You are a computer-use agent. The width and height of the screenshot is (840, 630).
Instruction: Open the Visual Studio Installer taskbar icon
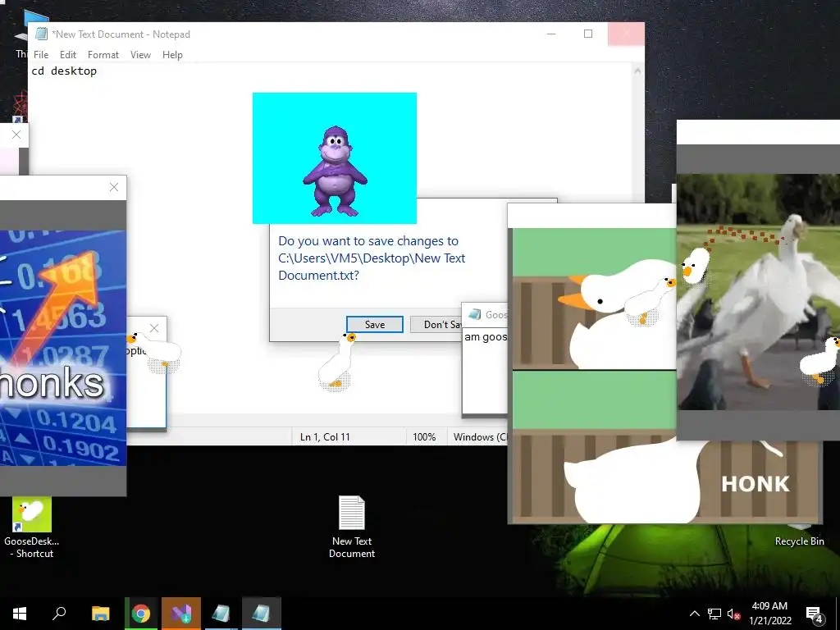pos(181,614)
